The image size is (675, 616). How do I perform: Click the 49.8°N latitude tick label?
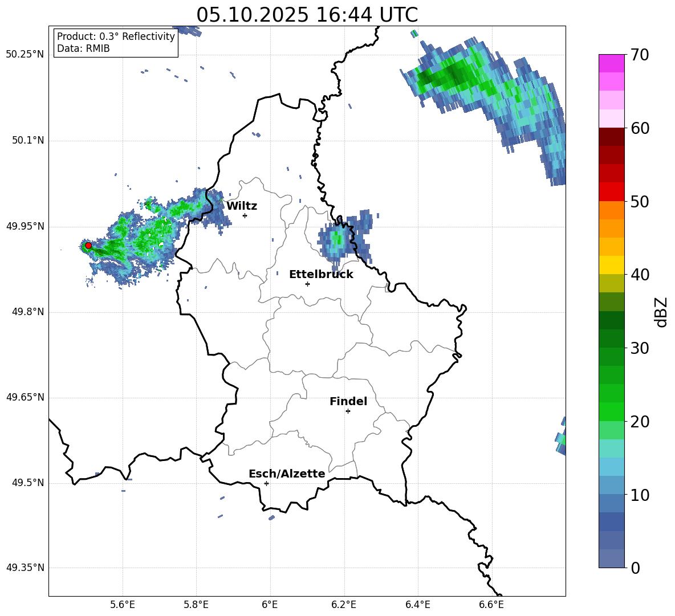(27, 312)
